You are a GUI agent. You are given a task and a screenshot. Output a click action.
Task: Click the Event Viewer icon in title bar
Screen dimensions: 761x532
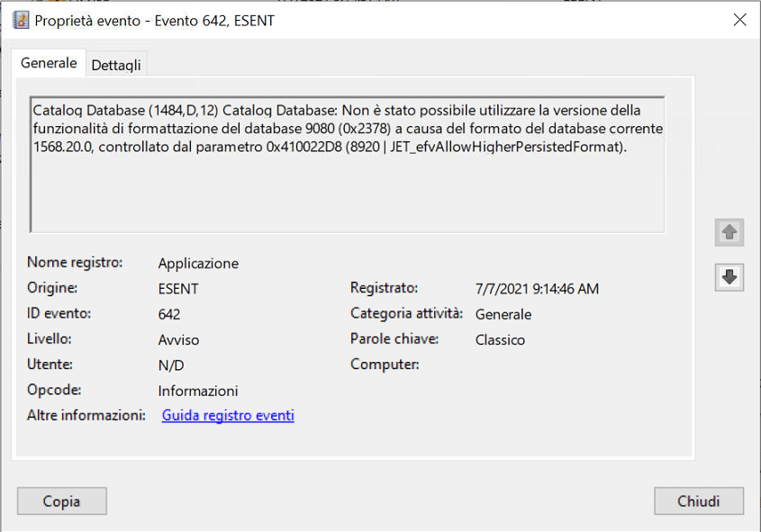click(x=20, y=20)
